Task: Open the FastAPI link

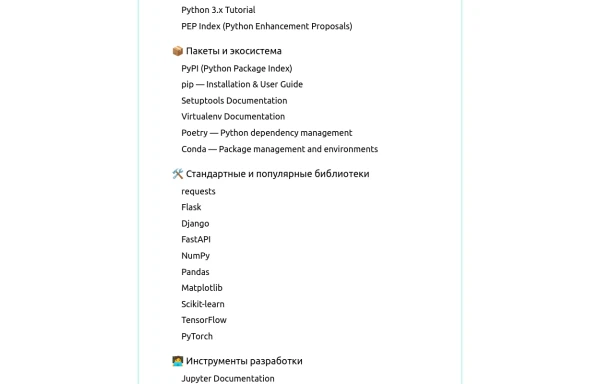Action: click(x=196, y=239)
